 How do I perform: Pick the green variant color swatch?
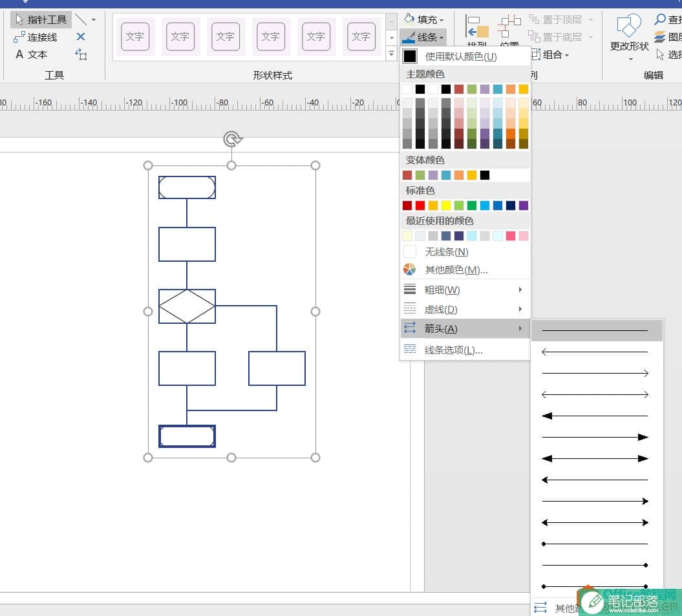420,175
